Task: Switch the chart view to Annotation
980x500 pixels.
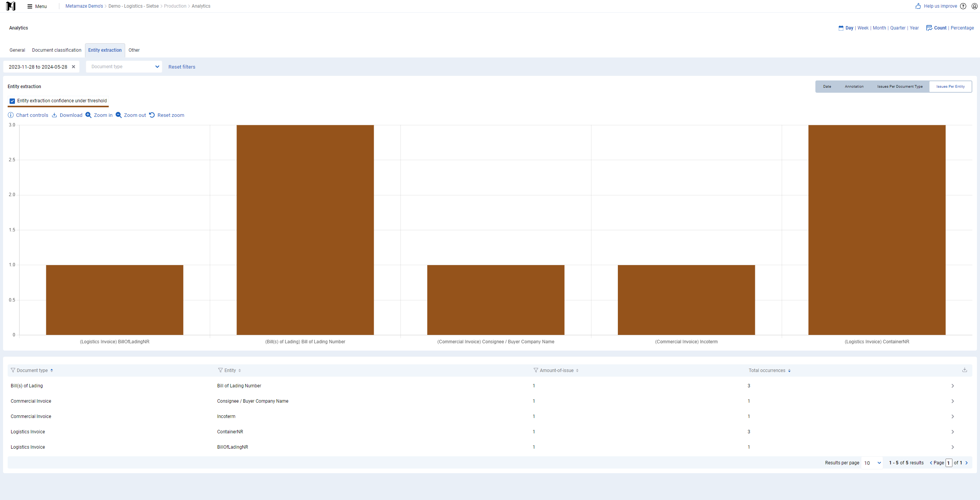Action: (x=854, y=87)
